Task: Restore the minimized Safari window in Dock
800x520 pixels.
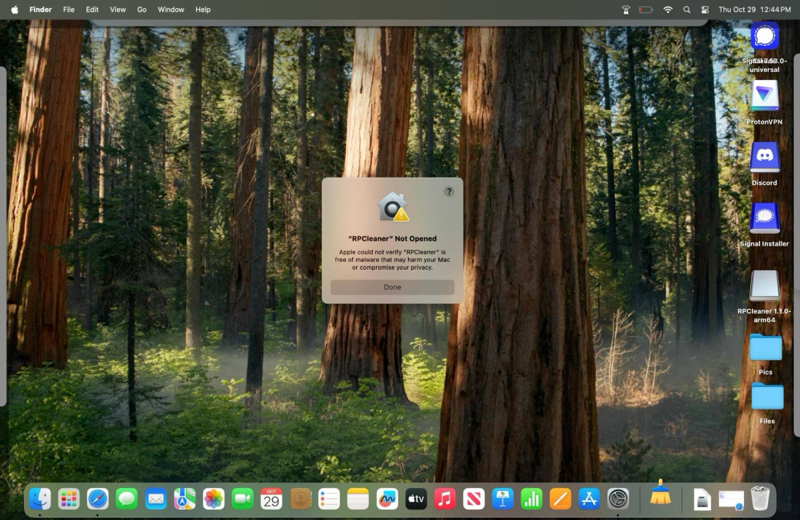Action: click(731, 500)
